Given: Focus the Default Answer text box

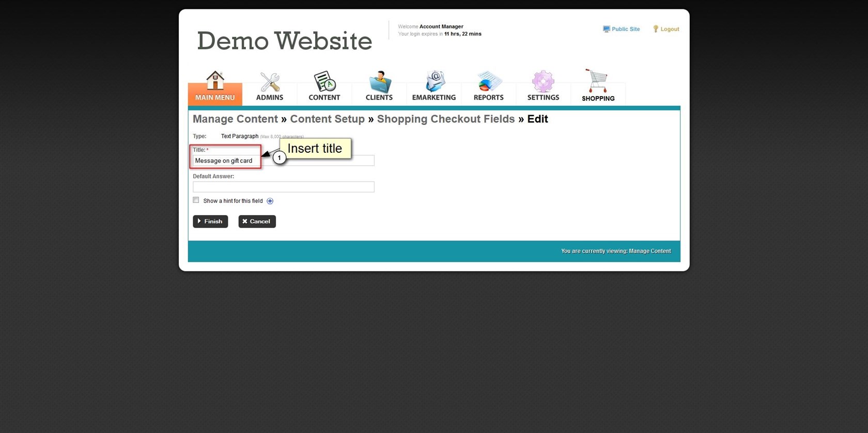Looking at the screenshot, I should 283,187.
